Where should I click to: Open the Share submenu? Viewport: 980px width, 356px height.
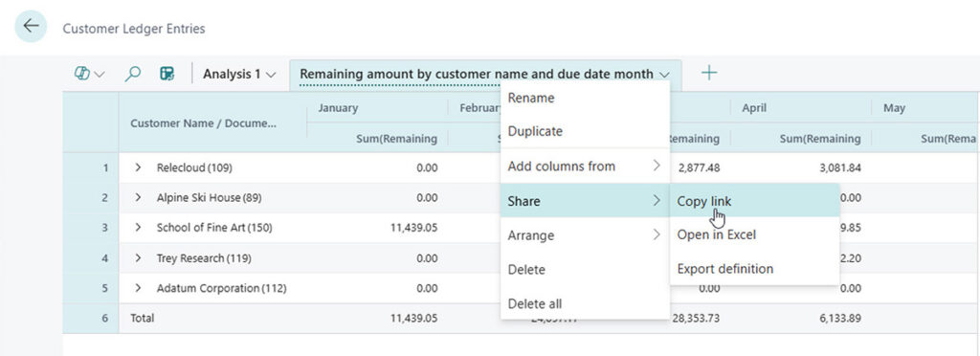point(585,200)
